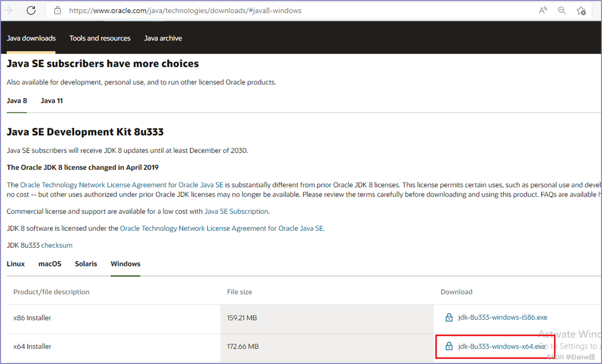Open the Read aloud icon
Screen dimensions: 602x364
[x=543, y=11]
